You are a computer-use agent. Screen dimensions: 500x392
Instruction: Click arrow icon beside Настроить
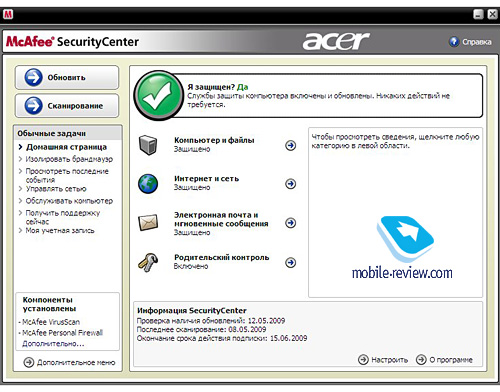click(x=363, y=360)
